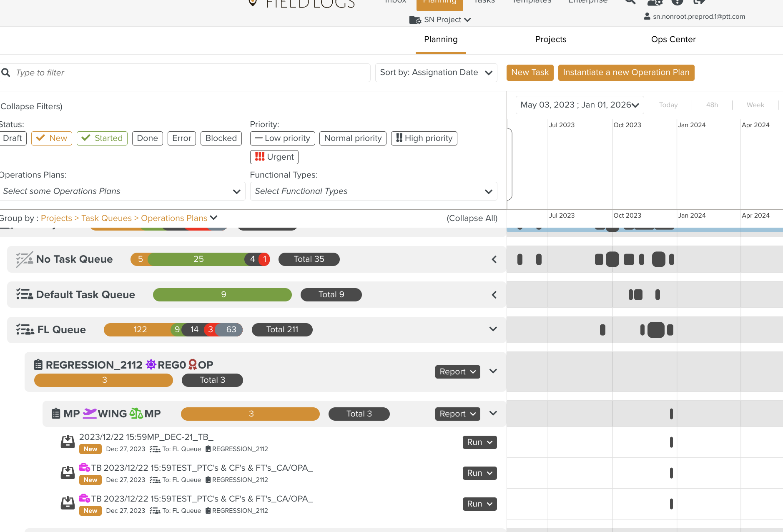The height and width of the screenshot is (532, 783).
Task: Click the orange 122 segment in FL Queue bar
Action: pyautogui.click(x=140, y=330)
